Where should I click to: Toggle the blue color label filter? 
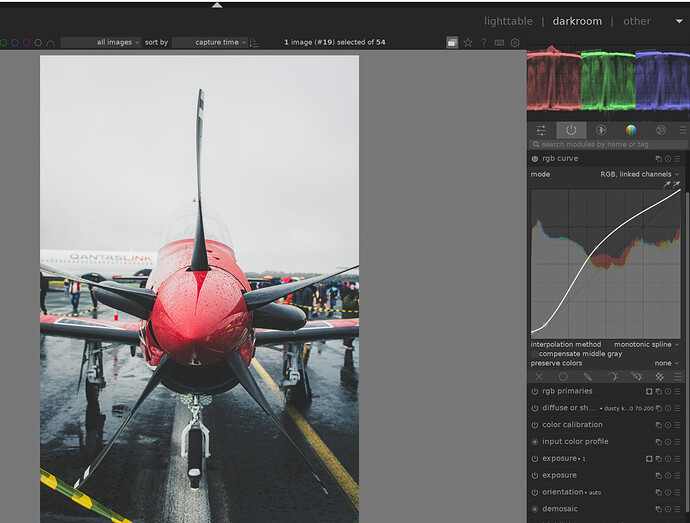coord(15,43)
